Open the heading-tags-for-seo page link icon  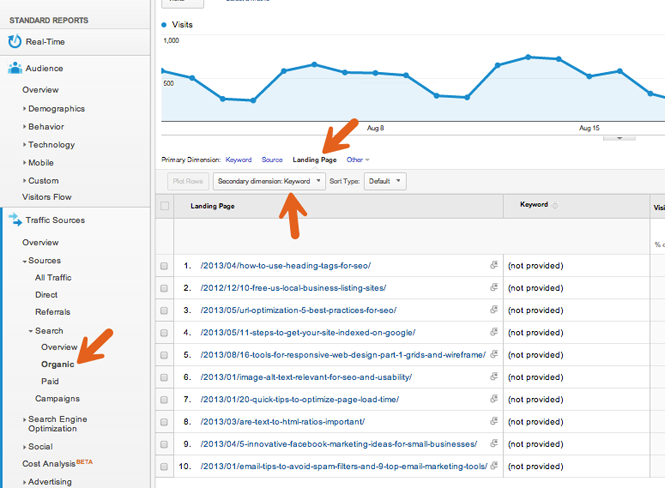click(494, 265)
